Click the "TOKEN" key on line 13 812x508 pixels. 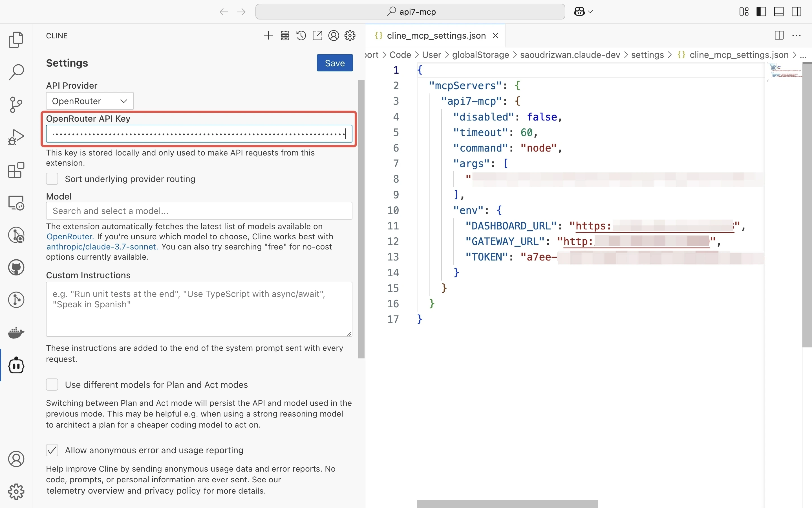tap(487, 257)
